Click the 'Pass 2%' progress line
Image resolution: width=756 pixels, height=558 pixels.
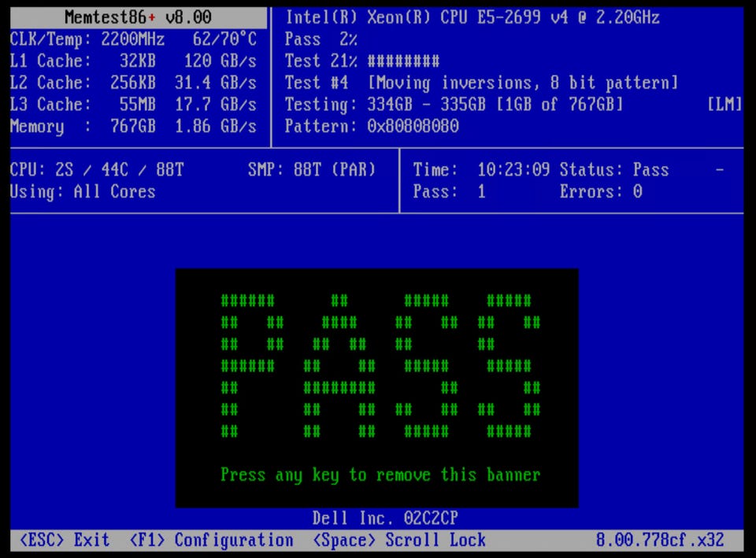(321, 39)
